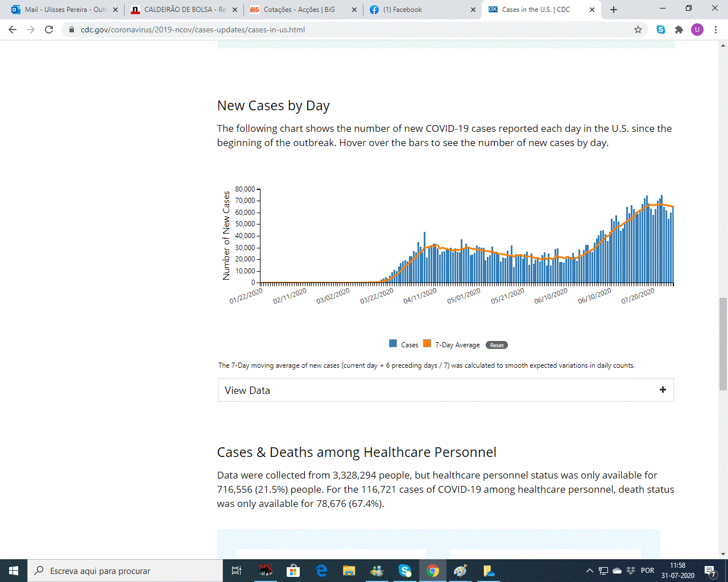Image resolution: width=728 pixels, height=582 pixels.
Task: Open the Microsoft Store taskbar icon
Action: [x=293, y=571]
